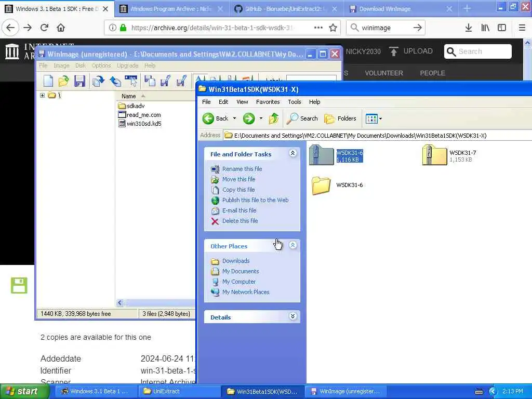Screen dimensions: 532x399
Task: Go Back in Explorer window
Action: pyautogui.click(x=216, y=118)
